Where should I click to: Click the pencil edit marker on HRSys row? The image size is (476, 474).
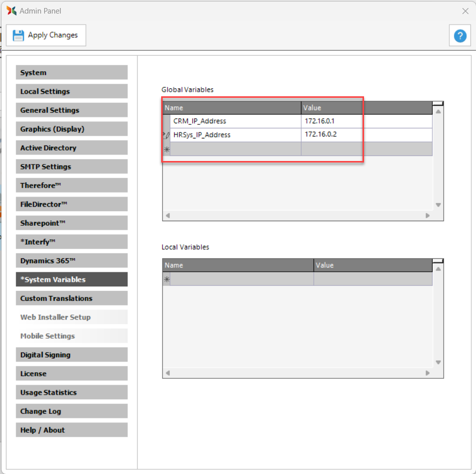point(166,135)
